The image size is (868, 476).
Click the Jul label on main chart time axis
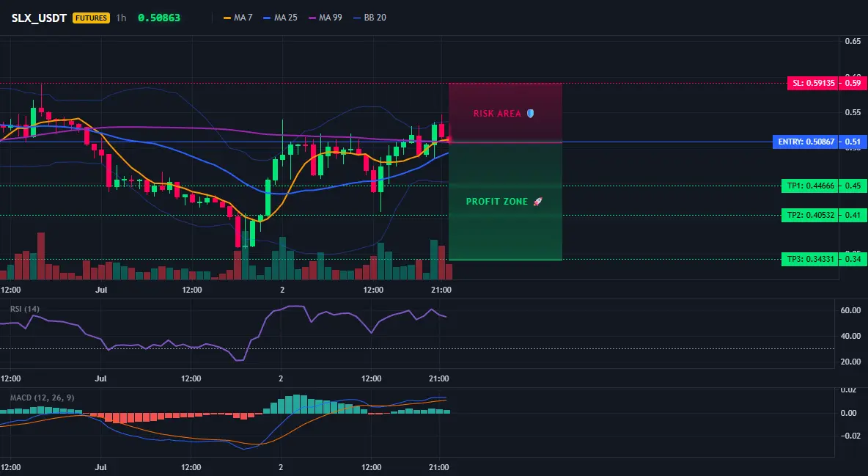pos(100,290)
